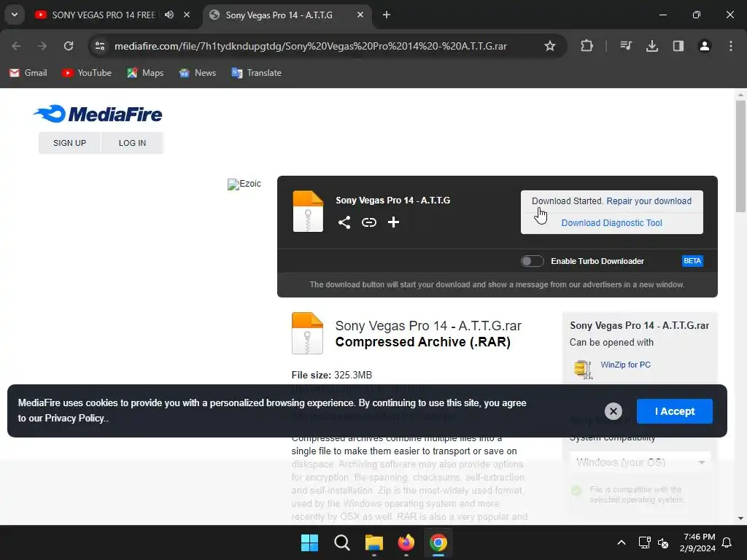Screen dimensions: 747x560
Task: Click the WinZip for PC link
Action: pos(625,365)
